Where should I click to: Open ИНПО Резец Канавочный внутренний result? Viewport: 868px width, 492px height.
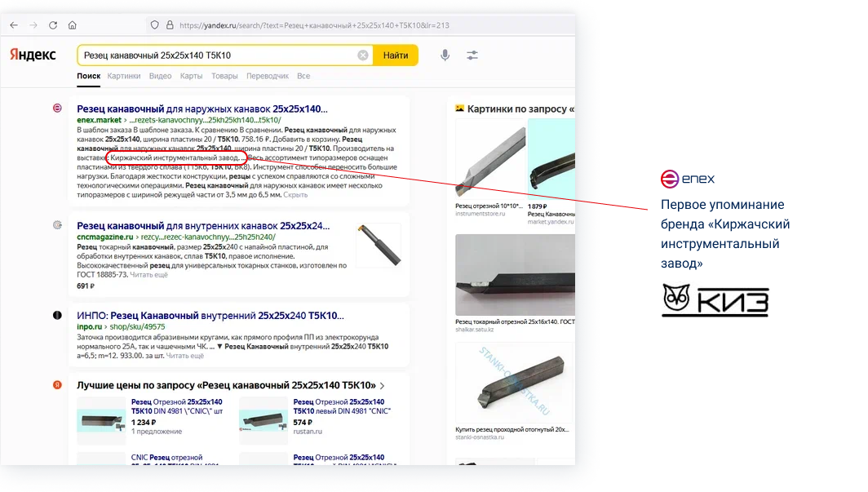(210, 316)
